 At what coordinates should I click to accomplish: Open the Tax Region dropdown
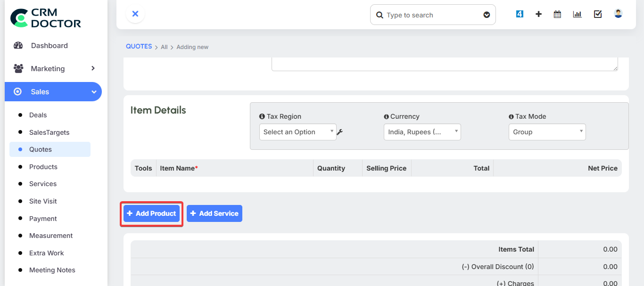[x=297, y=132]
